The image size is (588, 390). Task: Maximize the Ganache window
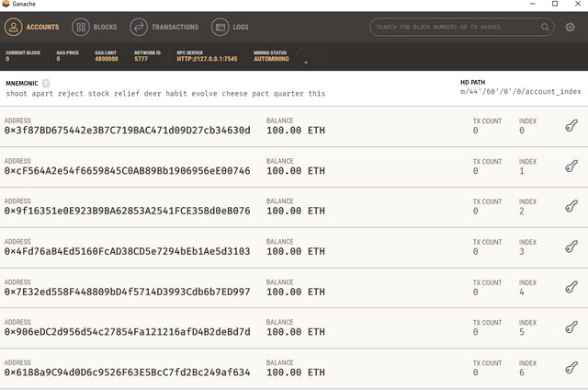555,4
